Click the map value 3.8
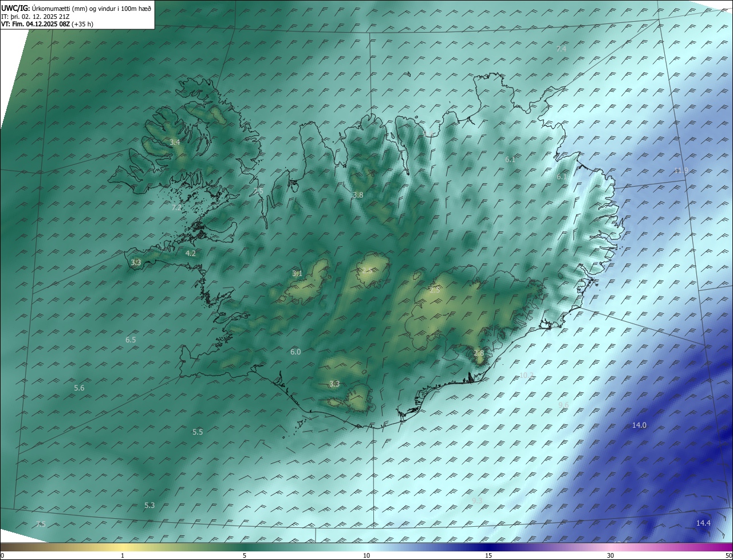 click(358, 195)
